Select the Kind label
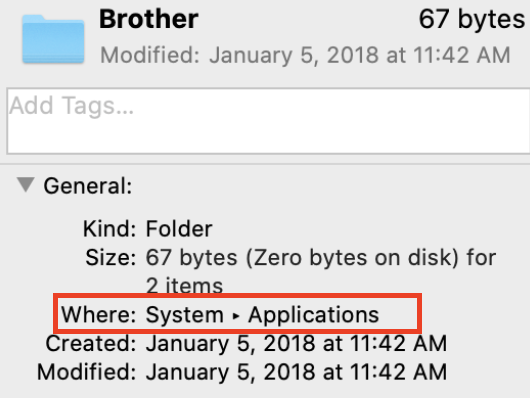The height and width of the screenshot is (398, 530). [110, 229]
